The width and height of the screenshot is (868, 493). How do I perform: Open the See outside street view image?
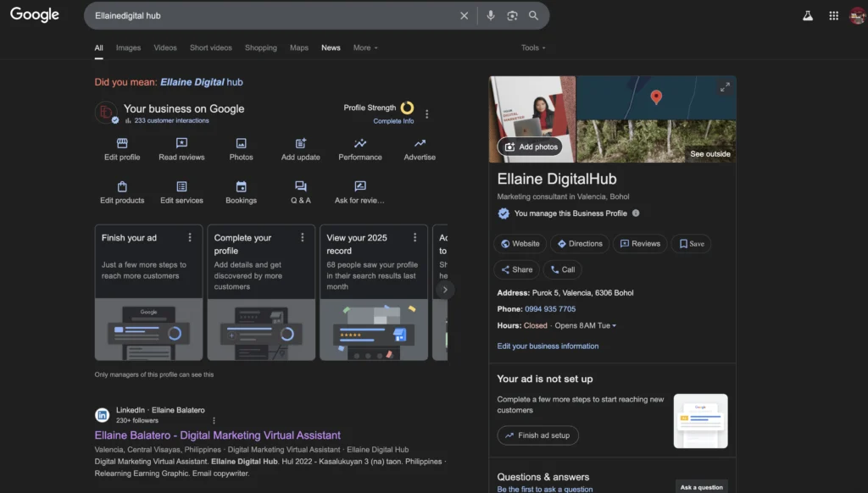point(656,141)
